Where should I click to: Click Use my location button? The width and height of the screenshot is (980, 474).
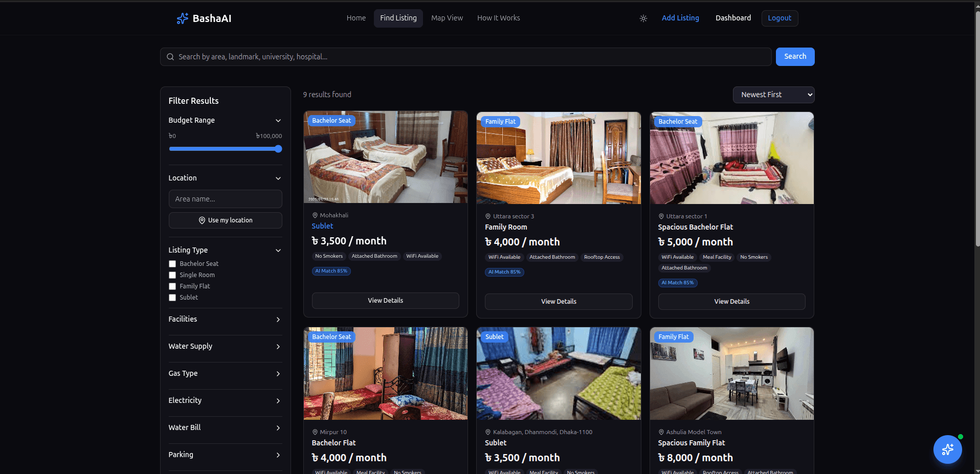(225, 220)
